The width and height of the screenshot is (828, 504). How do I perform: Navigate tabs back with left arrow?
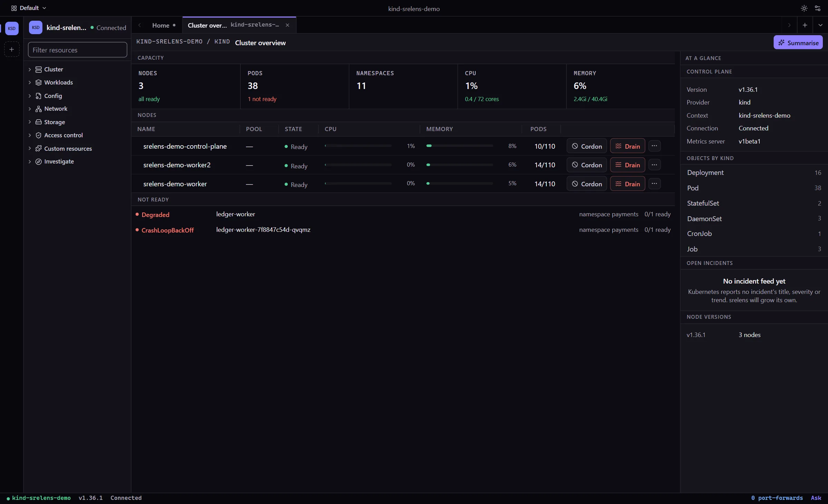(x=140, y=25)
